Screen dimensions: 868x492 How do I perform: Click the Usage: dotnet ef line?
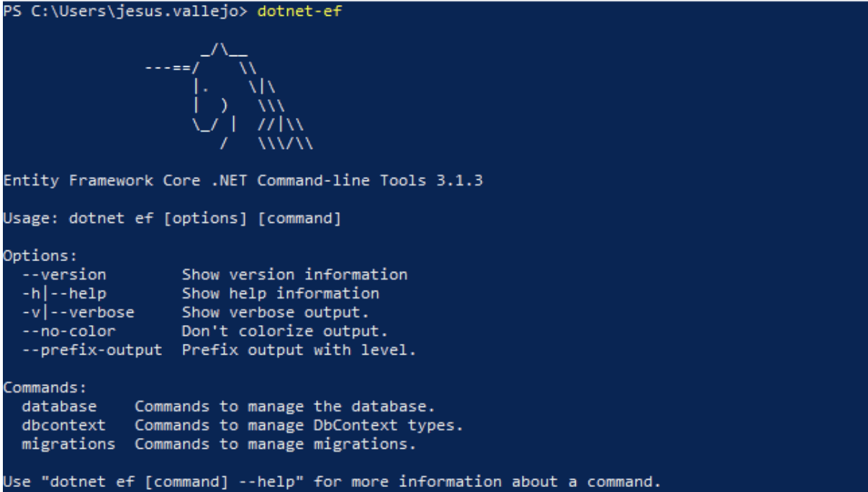(x=172, y=218)
